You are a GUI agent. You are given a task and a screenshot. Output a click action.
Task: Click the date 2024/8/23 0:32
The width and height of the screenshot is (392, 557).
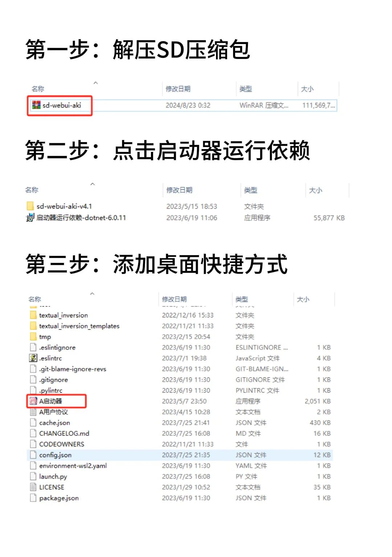tap(188, 105)
